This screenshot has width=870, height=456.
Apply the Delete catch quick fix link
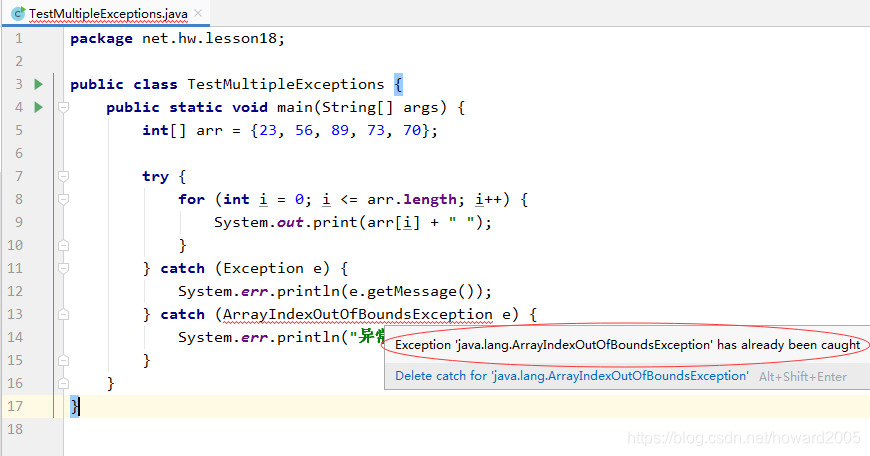(x=571, y=376)
